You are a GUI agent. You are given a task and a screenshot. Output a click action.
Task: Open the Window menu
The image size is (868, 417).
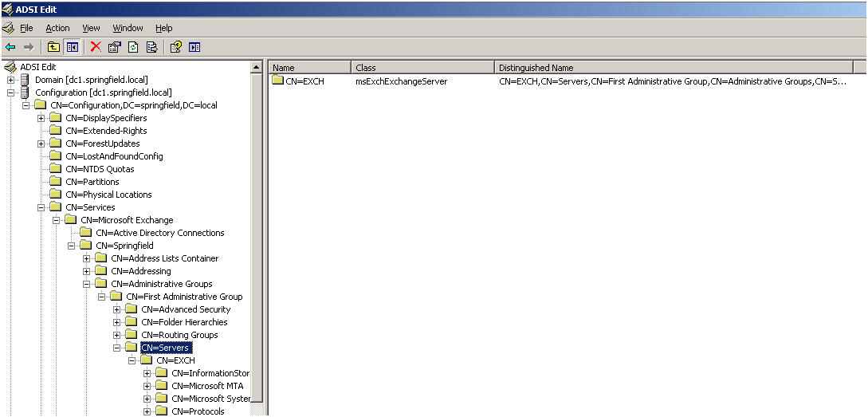tap(128, 28)
